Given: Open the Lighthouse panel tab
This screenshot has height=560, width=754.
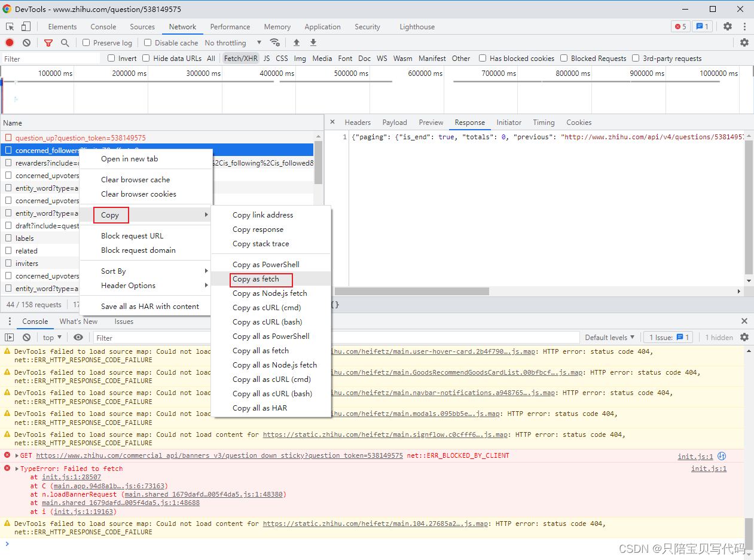Looking at the screenshot, I should click(417, 26).
